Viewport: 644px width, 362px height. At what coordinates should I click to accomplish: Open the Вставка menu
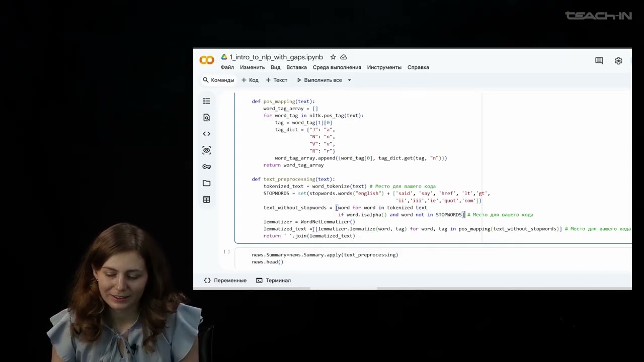296,67
